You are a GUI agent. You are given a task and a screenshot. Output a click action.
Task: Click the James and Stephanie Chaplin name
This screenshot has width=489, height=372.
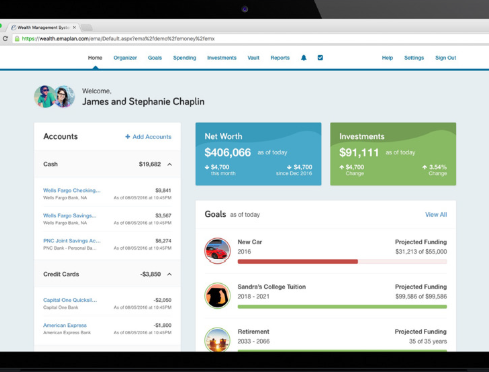click(x=143, y=102)
